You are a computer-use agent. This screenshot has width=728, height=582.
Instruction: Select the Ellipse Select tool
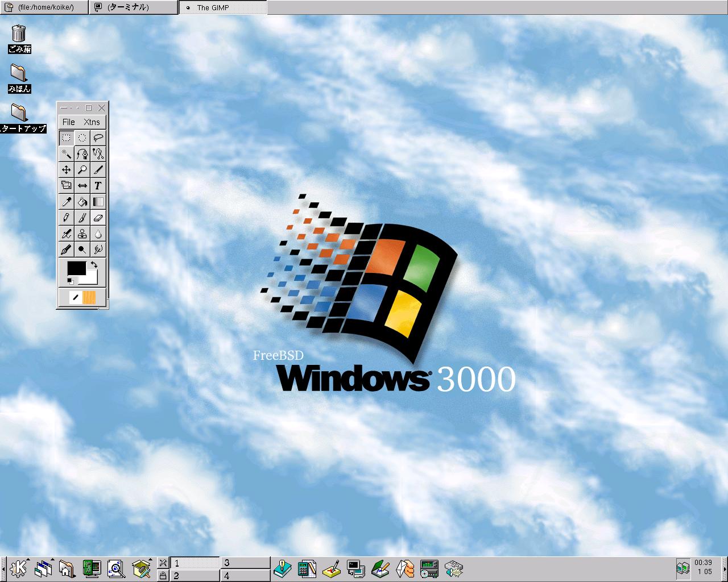click(x=82, y=138)
